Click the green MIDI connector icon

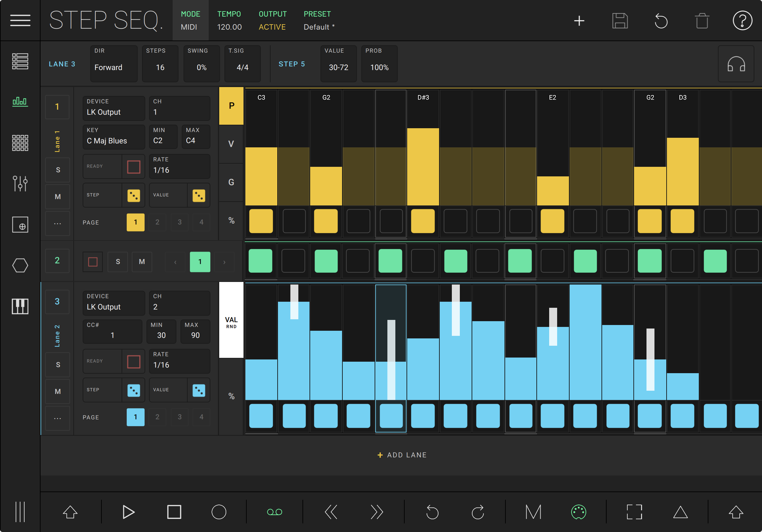point(579,512)
